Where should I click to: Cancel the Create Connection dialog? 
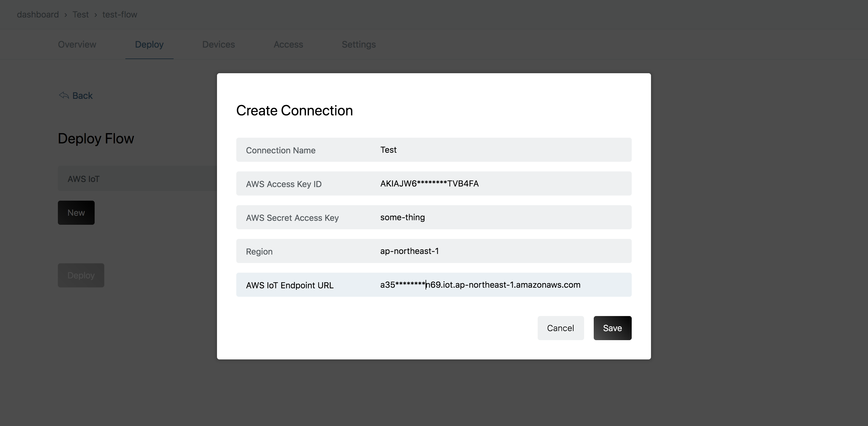[x=560, y=328]
